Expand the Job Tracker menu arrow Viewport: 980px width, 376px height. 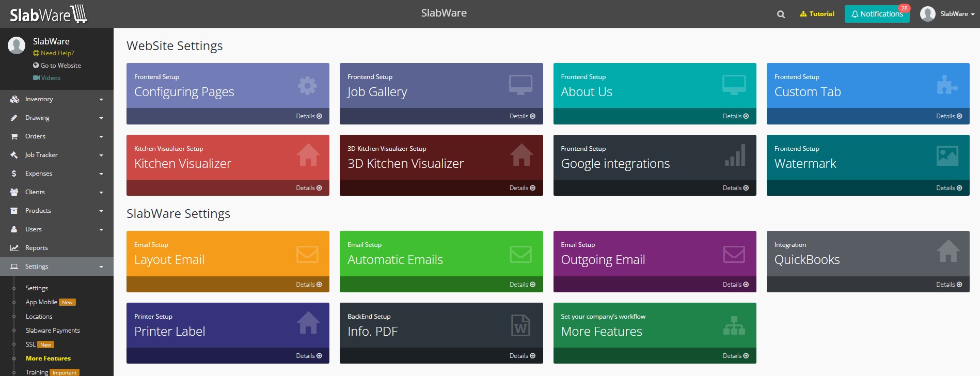[101, 155]
